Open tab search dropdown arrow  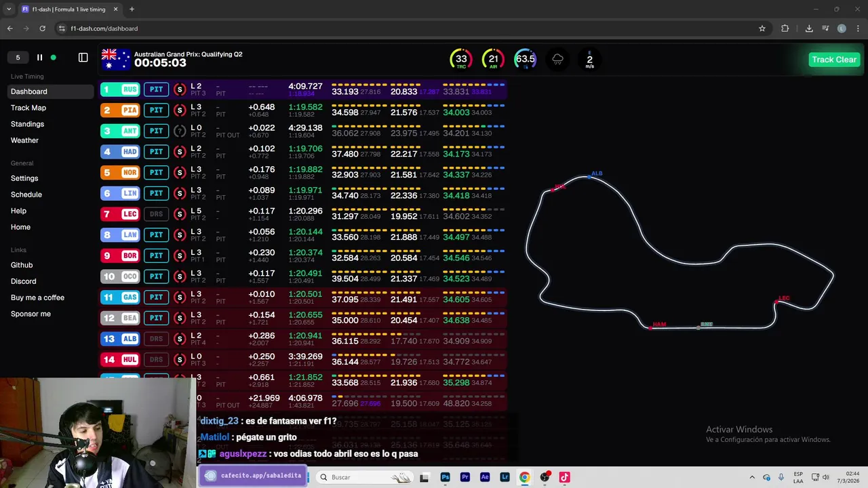[x=9, y=9]
